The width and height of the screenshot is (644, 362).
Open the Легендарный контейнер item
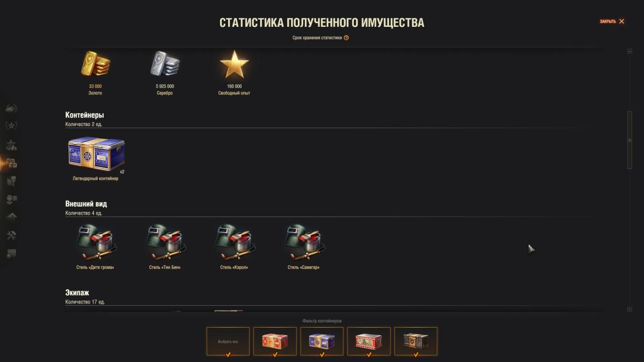click(96, 154)
